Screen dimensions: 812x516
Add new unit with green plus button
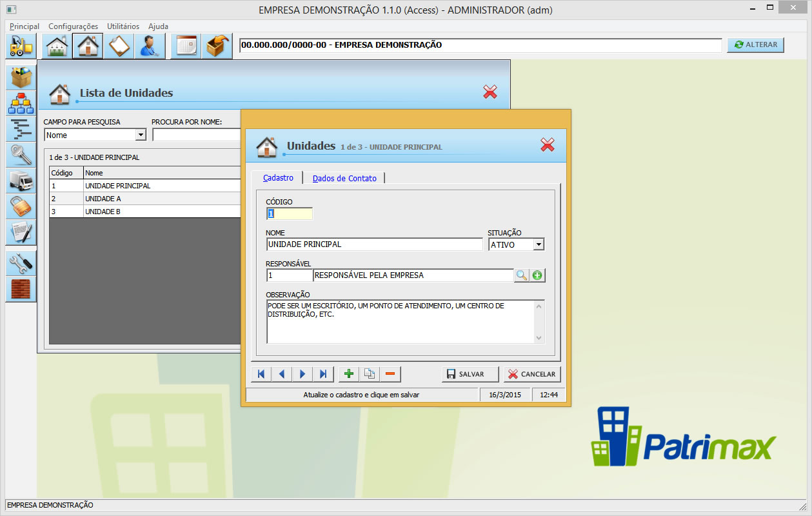pos(349,374)
